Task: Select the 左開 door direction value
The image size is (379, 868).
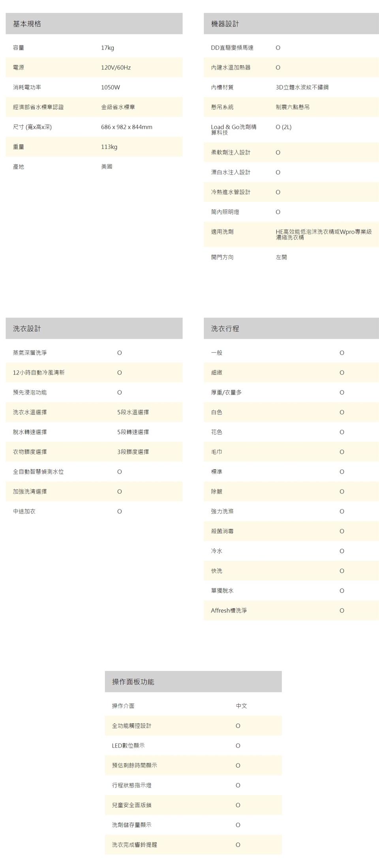Action: click(281, 257)
